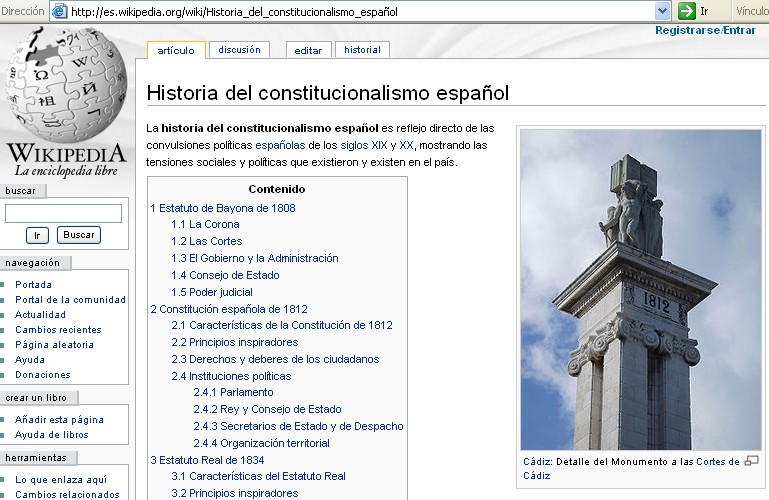Jump to 2 Constitución española de 1812

click(x=229, y=309)
